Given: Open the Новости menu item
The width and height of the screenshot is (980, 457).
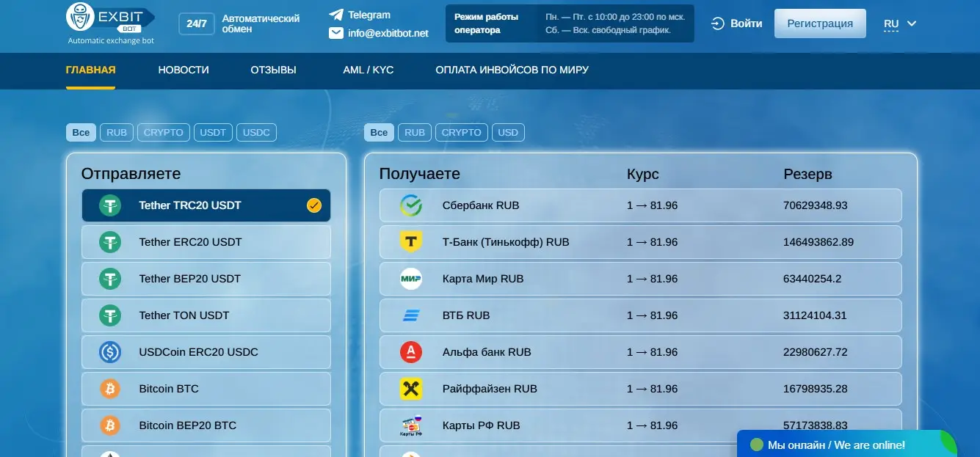Looking at the screenshot, I should [184, 70].
